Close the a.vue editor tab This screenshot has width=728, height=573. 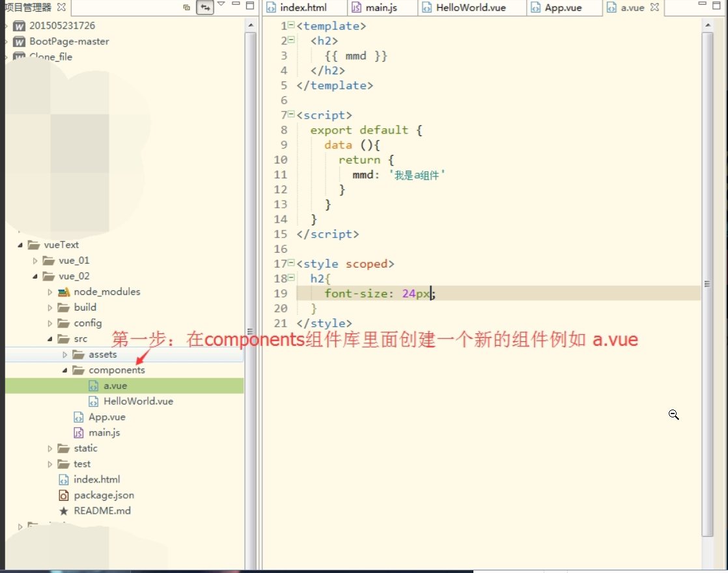pos(654,7)
